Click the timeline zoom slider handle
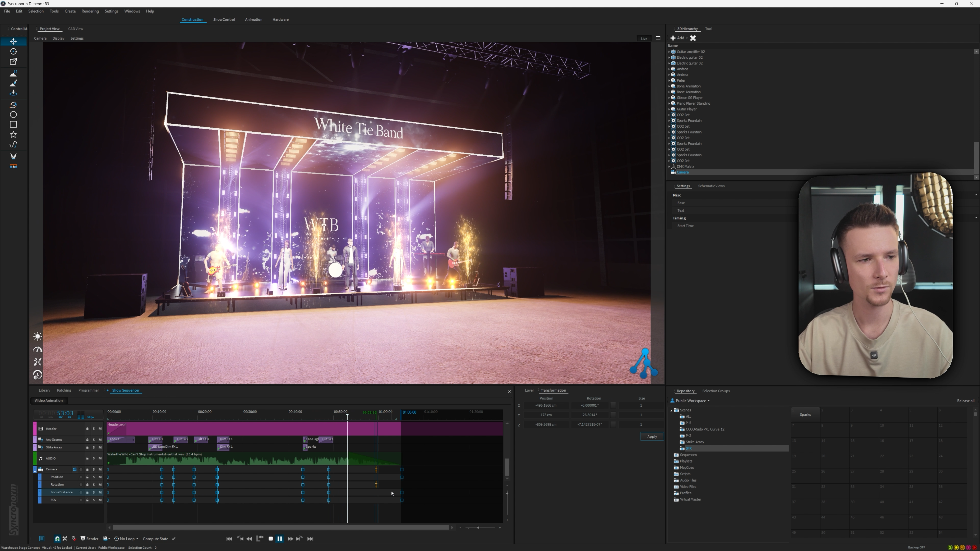 point(478,528)
